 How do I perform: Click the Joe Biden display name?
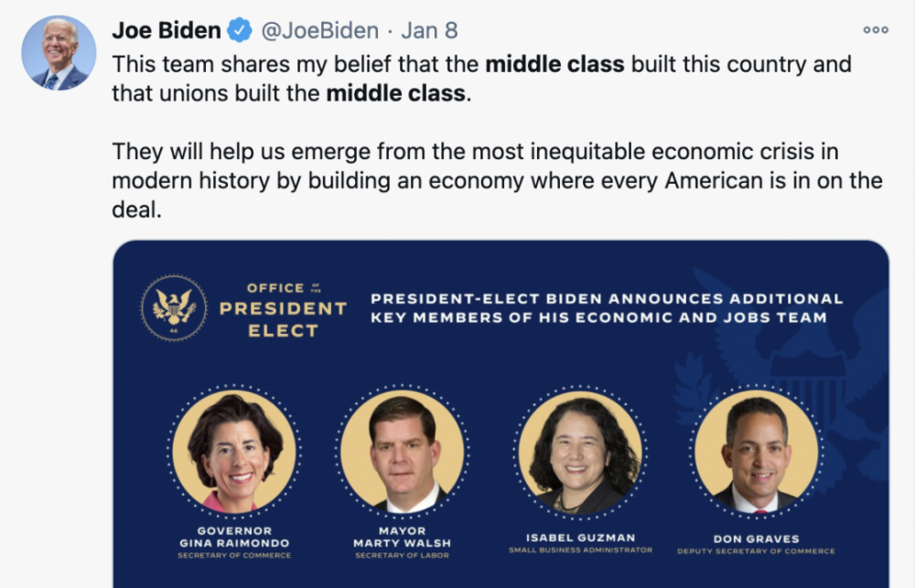tap(167, 31)
